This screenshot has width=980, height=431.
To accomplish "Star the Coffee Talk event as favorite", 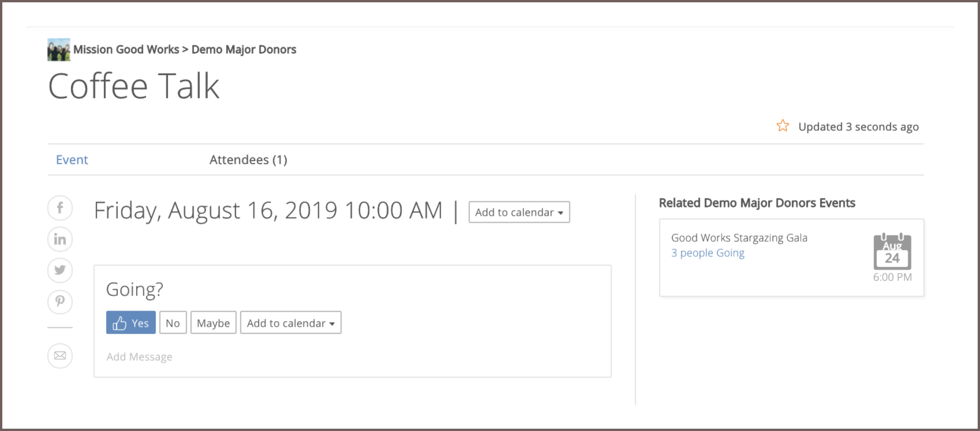I will [x=783, y=125].
